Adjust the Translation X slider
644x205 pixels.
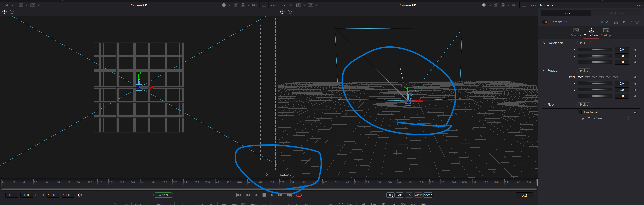pos(595,49)
